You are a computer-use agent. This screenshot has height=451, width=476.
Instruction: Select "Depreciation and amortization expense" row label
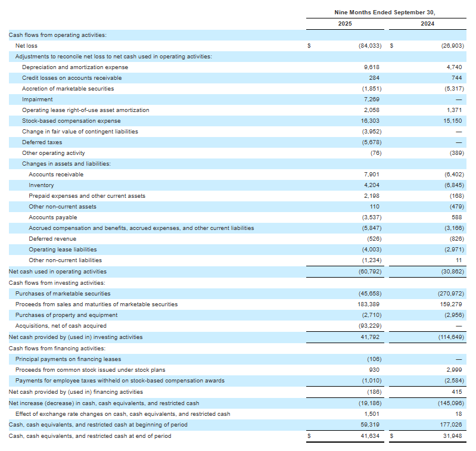[75, 67]
